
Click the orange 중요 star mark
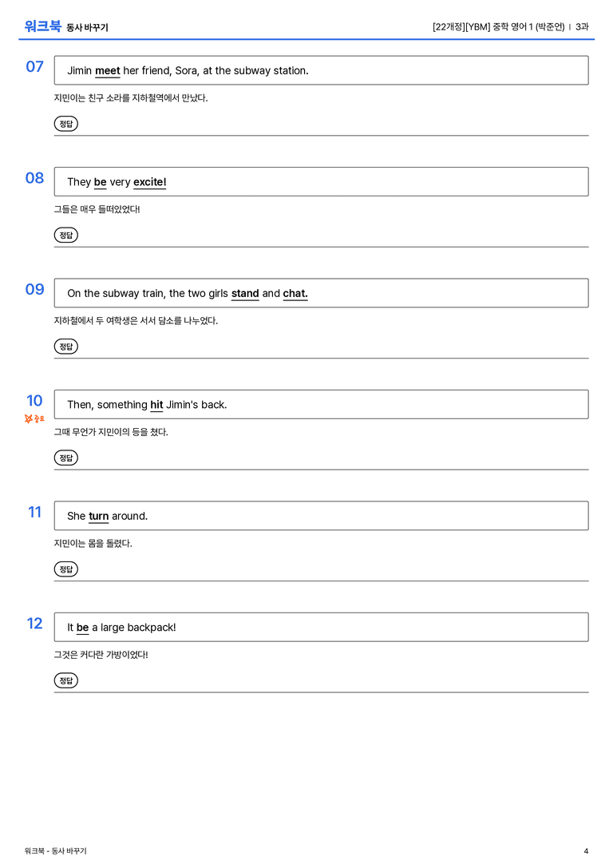34,418
